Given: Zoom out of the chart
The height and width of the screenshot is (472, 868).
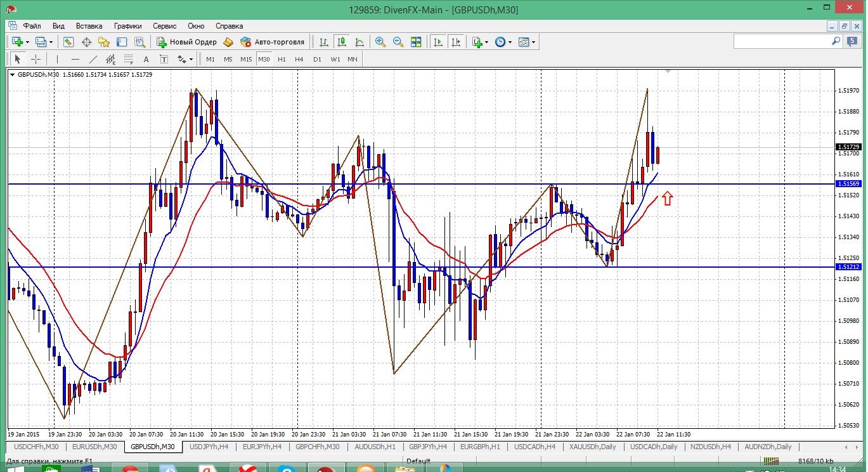Looking at the screenshot, I should coord(398,42).
